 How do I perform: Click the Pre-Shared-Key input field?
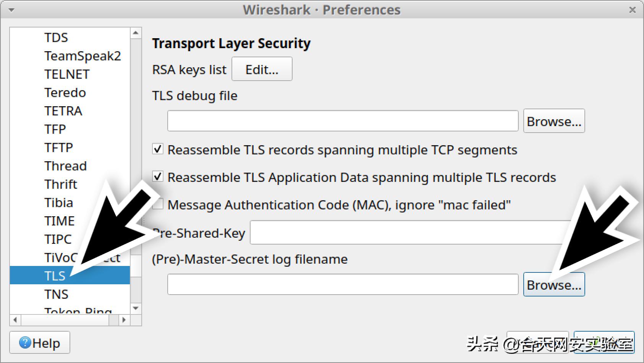point(409,233)
